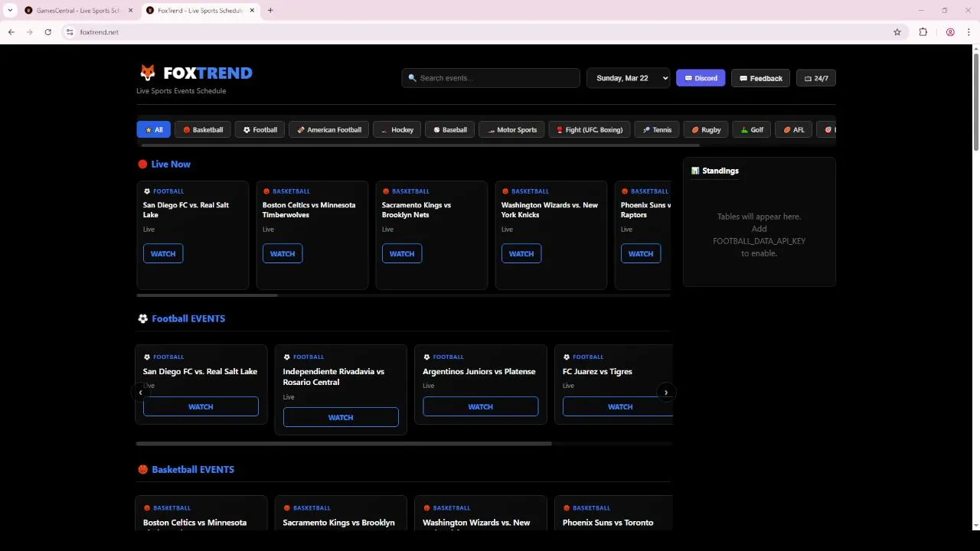Filter events by Motor Sports
The width and height of the screenshot is (980, 551).
click(512, 130)
